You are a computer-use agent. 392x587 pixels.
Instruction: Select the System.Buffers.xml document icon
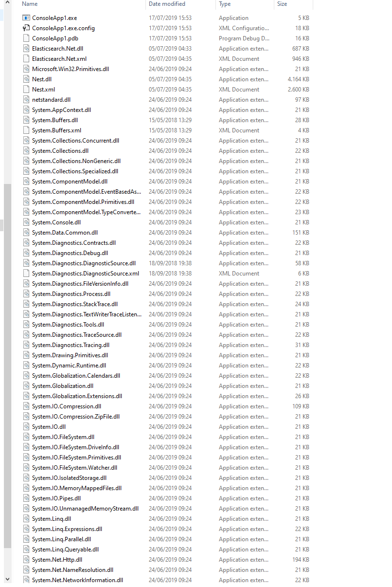(25, 130)
